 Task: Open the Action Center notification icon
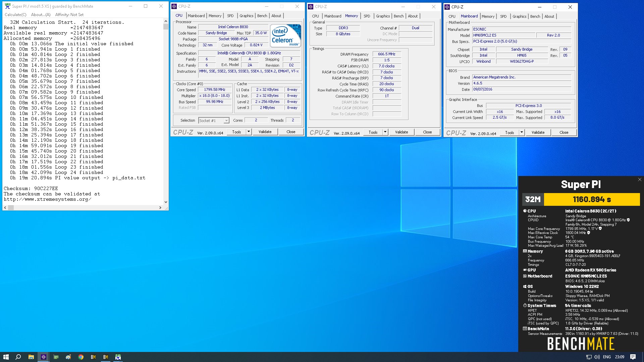(x=633, y=357)
